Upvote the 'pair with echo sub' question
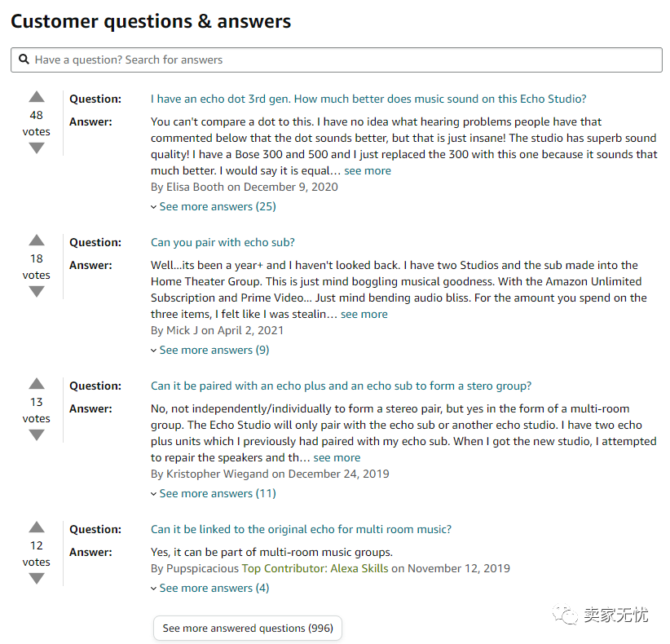The image size is (670, 644). coord(37,240)
